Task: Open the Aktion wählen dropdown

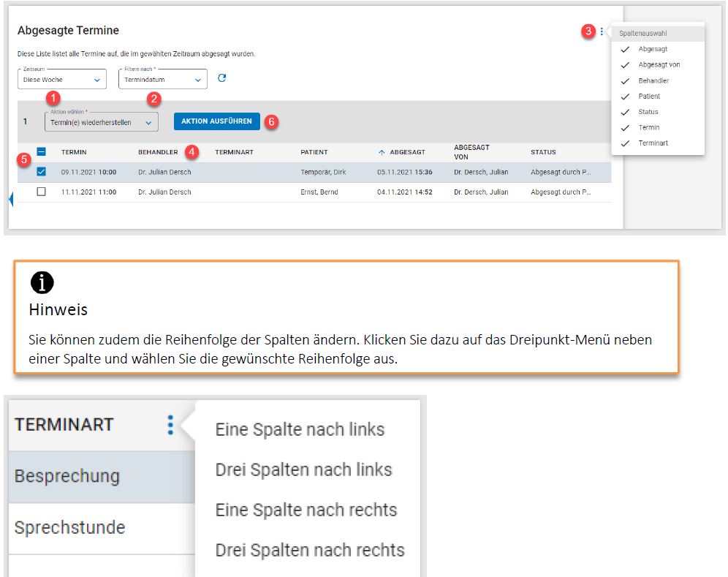Action: click(101, 122)
